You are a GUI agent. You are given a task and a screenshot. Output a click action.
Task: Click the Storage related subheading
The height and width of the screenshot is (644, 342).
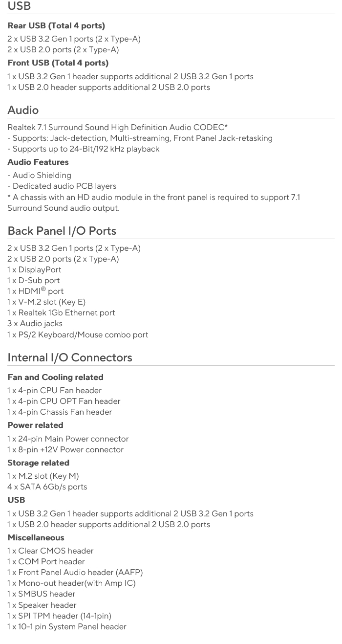[x=38, y=463]
